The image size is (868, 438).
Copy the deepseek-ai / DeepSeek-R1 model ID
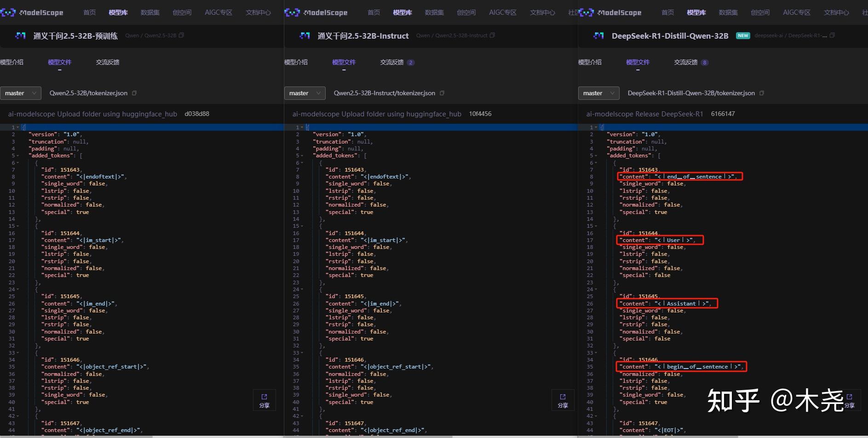point(832,35)
